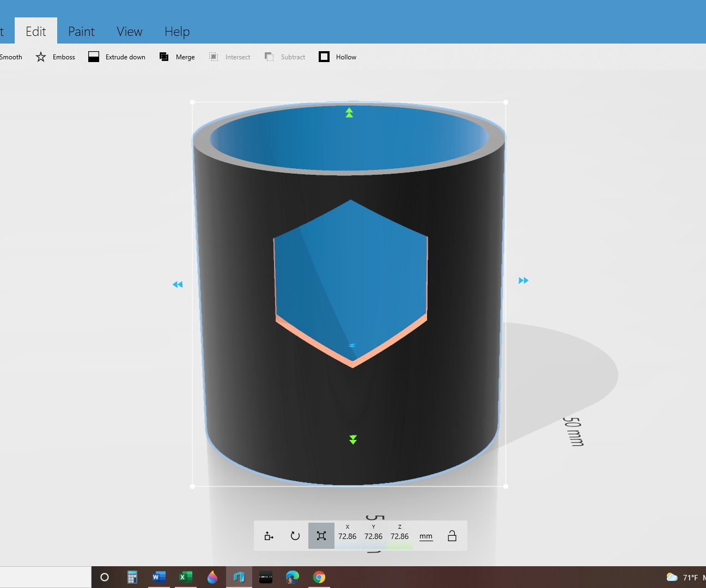Open the Help menu
The width and height of the screenshot is (706, 588).
176,31
